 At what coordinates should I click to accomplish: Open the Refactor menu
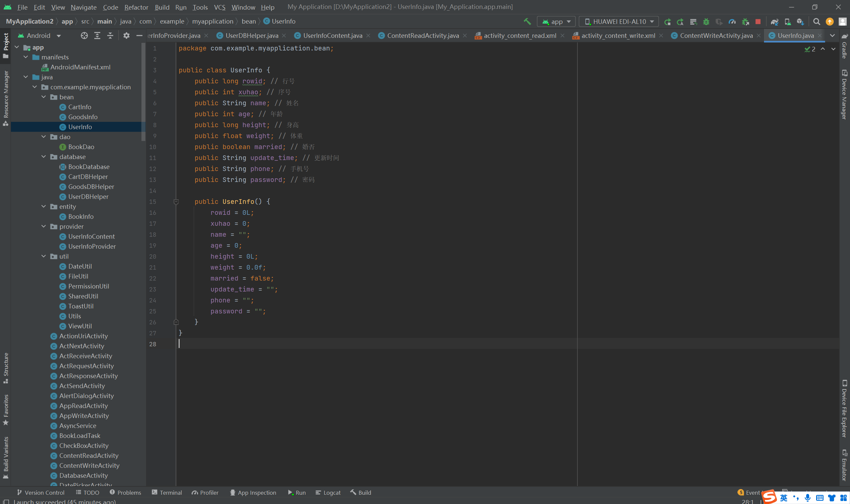[x=136, y=7]
